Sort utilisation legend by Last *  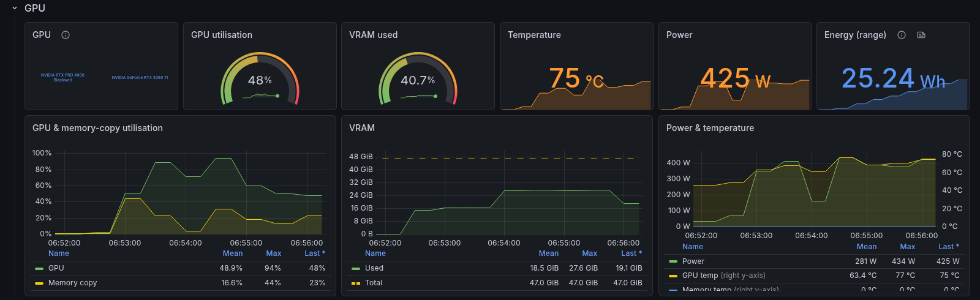pyautogui.click(x=315, y=253)
